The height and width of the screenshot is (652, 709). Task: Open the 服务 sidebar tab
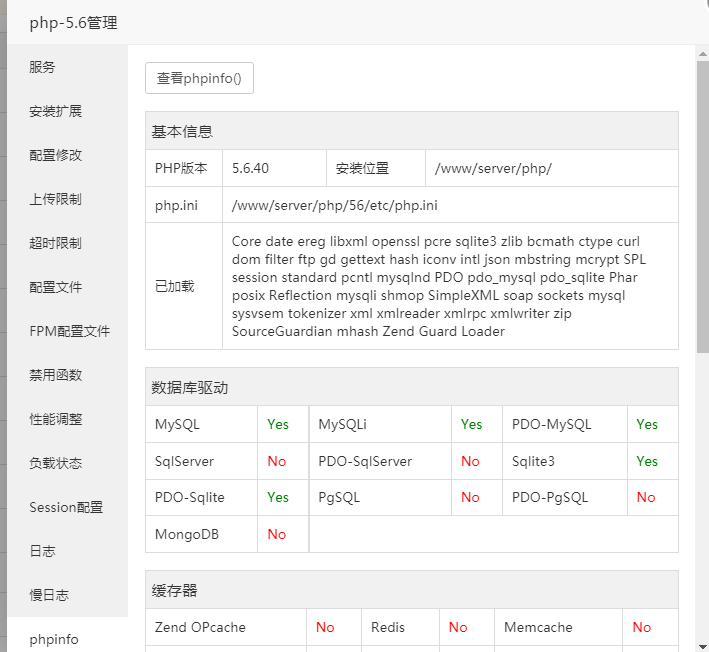click(x=42, y=67)
